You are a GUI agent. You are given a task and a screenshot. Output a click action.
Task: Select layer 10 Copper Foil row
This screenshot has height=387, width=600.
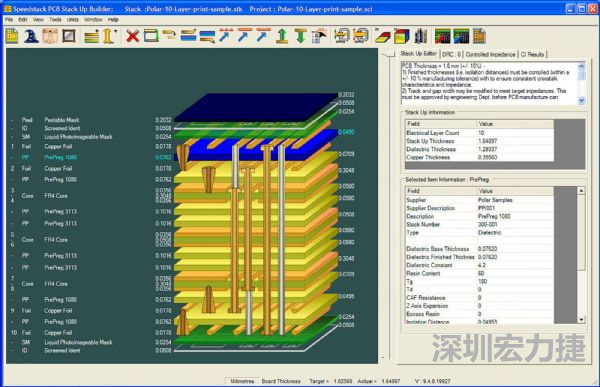coord(91,333)
